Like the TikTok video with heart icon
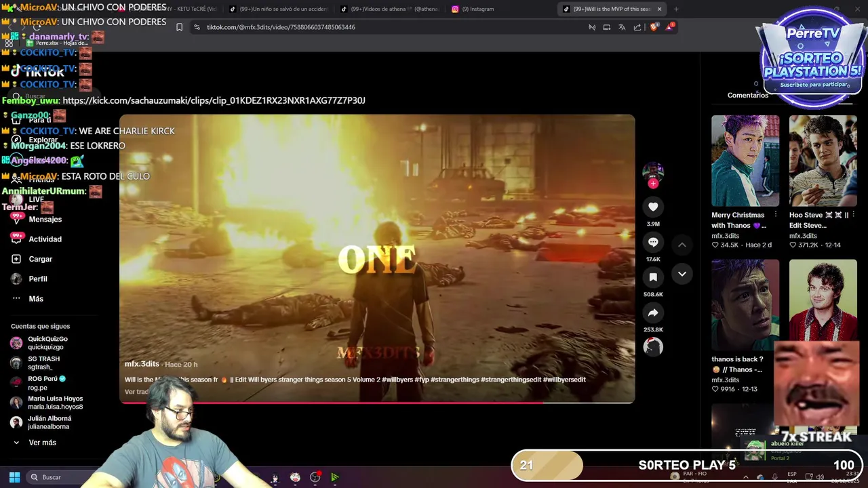Viewport: 868px width, 488px height. click(653, 207)
